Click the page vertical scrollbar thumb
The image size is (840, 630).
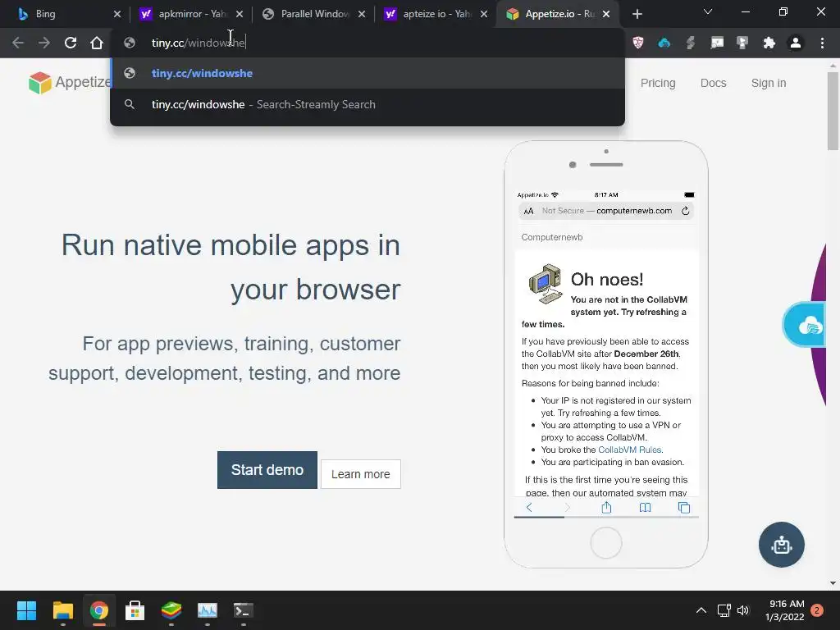833,111
